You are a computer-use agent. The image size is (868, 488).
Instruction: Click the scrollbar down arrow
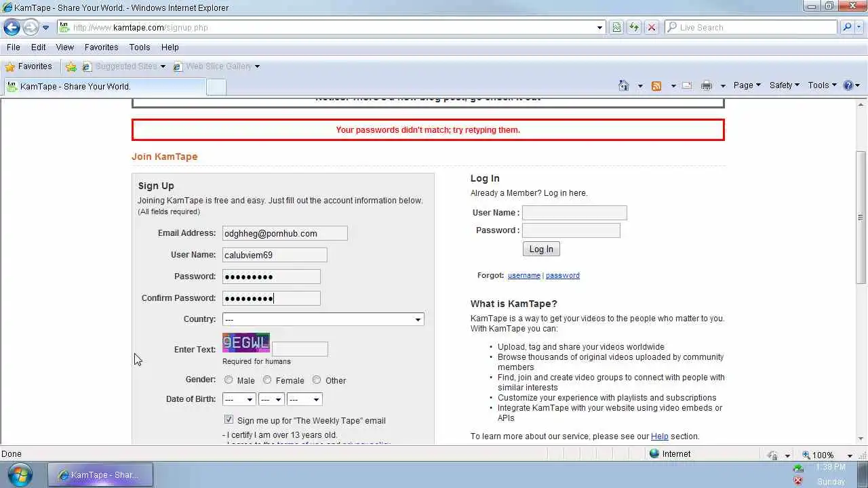pos(861,440)
